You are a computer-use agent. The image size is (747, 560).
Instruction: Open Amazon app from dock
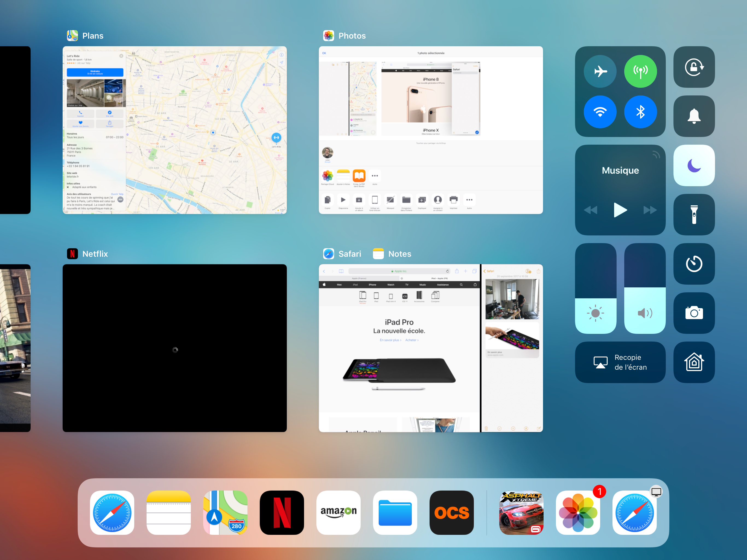coord(339,512)
